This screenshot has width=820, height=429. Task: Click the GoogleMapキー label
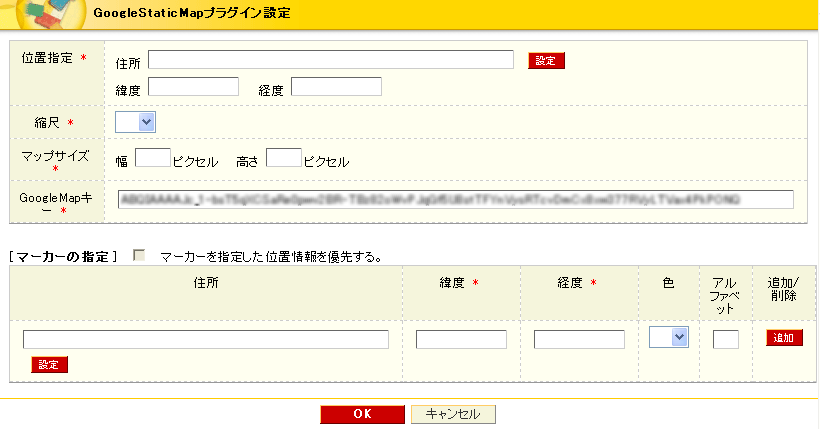coord(55,204)
